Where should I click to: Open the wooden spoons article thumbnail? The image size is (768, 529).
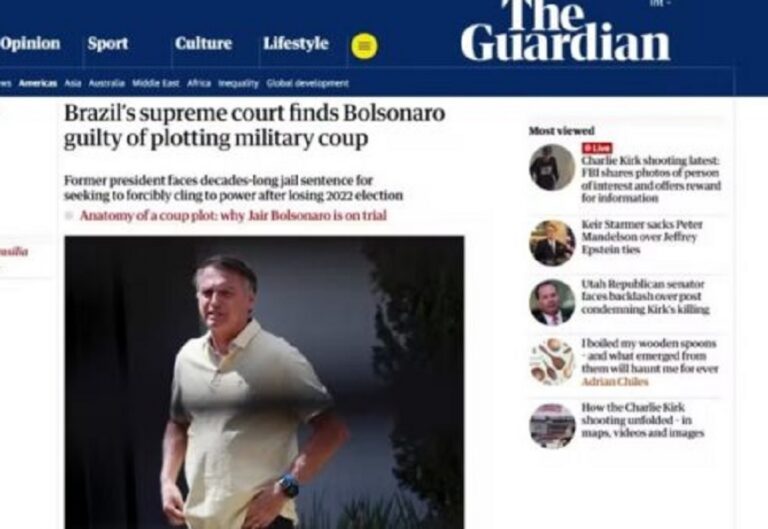click(552, 361)
